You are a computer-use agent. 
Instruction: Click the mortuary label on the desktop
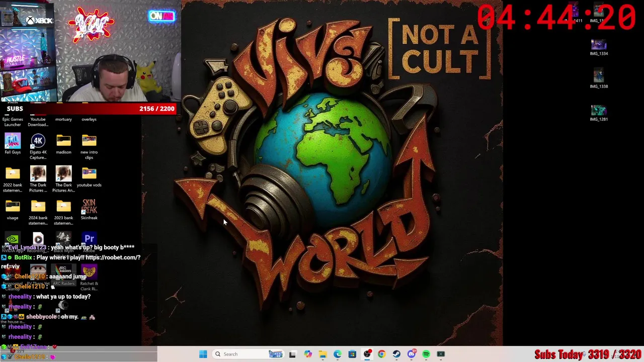click(x=63, y=119)
